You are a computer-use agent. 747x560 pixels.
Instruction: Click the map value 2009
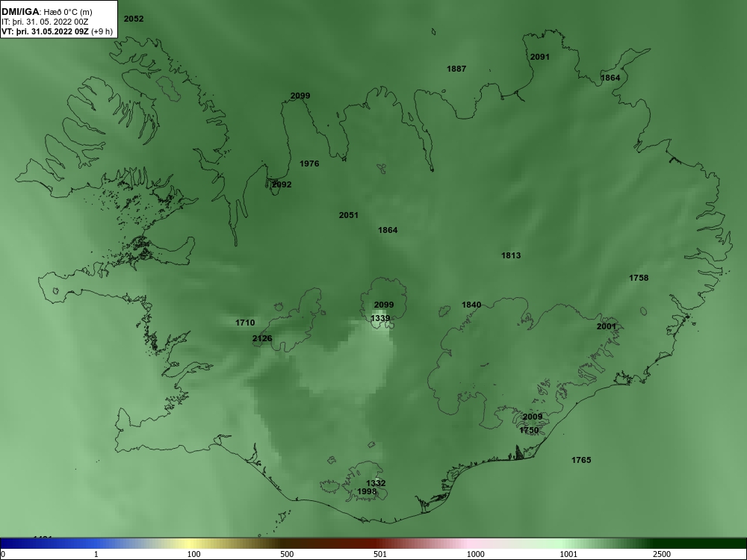pyautogui.click(x=532, y=417)
